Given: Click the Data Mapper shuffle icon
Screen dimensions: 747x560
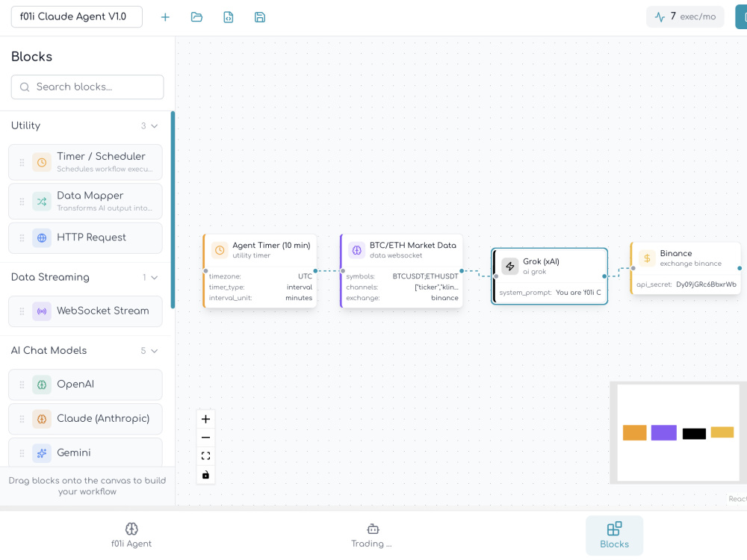Looking at the screenshot, I should pos(42,202).
